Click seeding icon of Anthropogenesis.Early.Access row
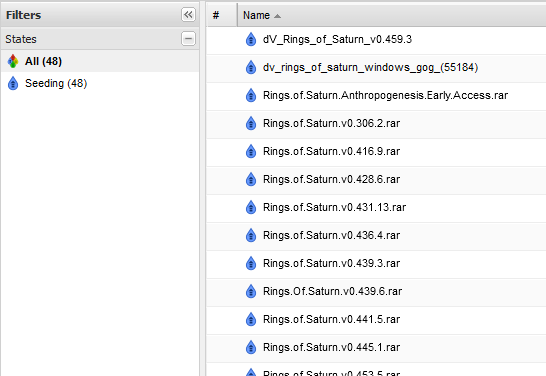The image size is (546, 376). tap(251, 95)
